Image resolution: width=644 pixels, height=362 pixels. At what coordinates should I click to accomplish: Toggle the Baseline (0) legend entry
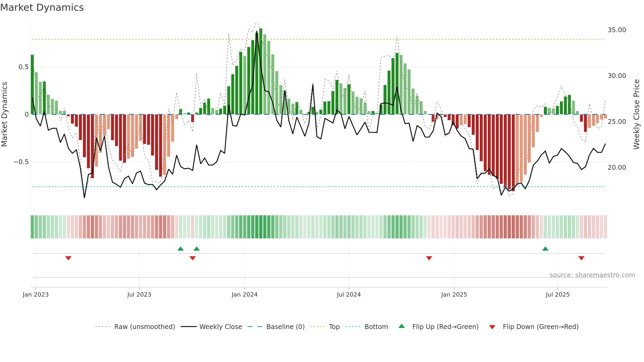click(276, 327)
